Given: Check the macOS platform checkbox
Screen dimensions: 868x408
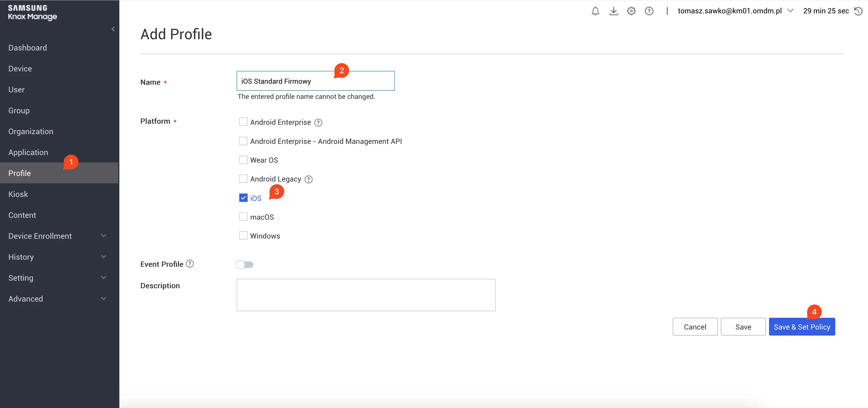Looking at the screenshot, I should (x=243, y=217).
